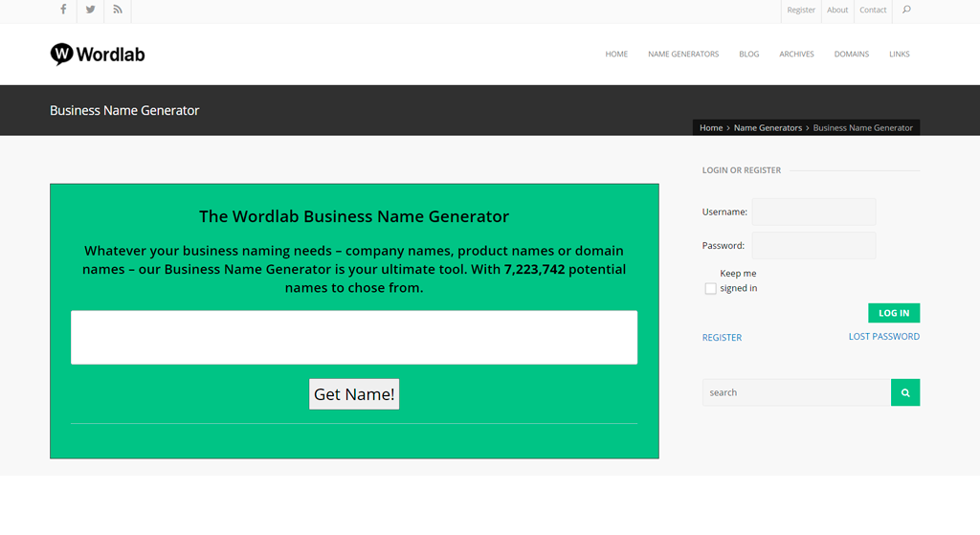Screen dimensions: 980x535
Task: Click Home in the breadcrumb
Action: click(x=711, y=127)
